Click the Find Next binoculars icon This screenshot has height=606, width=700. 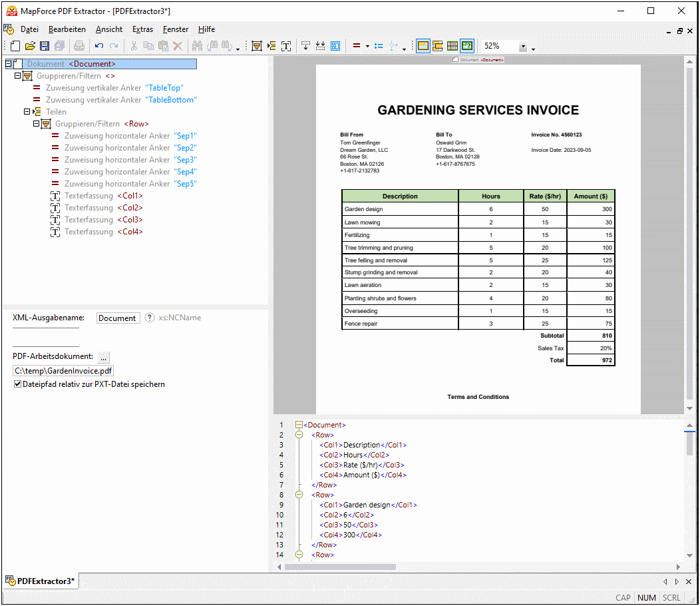227,46
